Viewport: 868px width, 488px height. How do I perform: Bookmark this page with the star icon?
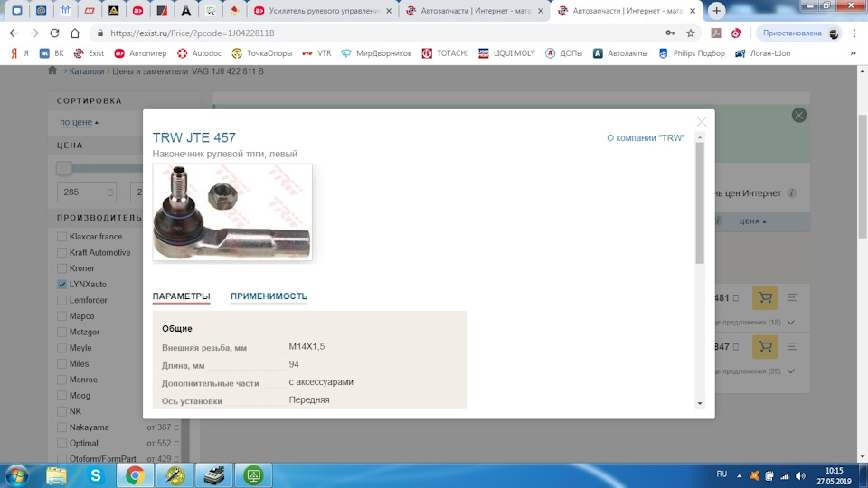point(690,33)
